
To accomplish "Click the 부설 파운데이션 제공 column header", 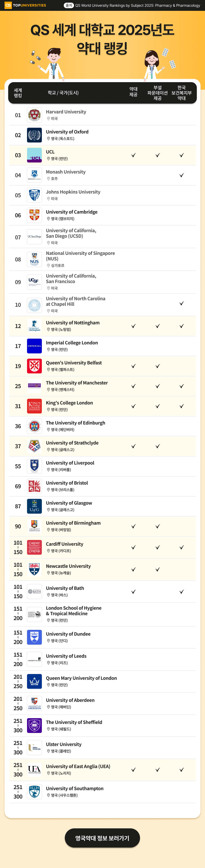I will click(x=157, y=93).
